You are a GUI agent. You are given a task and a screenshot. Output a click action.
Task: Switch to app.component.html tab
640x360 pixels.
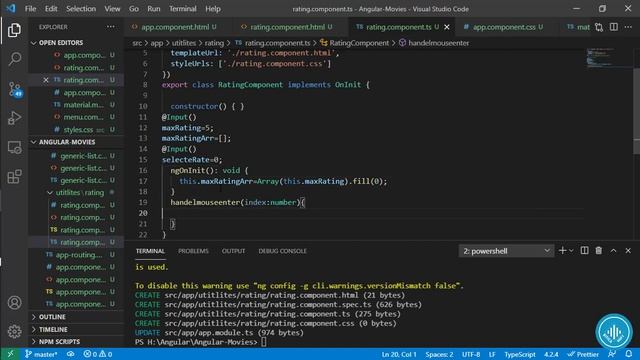point(174,27)
